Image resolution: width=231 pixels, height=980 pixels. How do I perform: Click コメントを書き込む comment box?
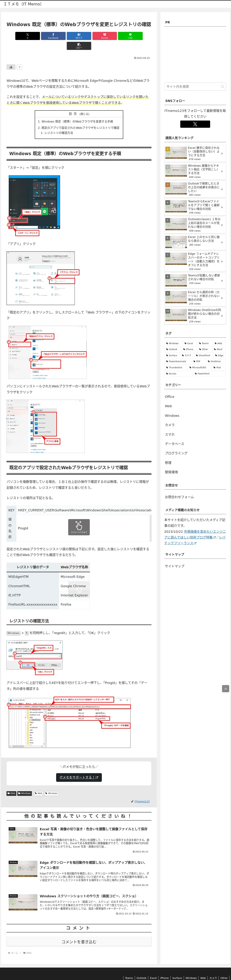tap(79, 942)
